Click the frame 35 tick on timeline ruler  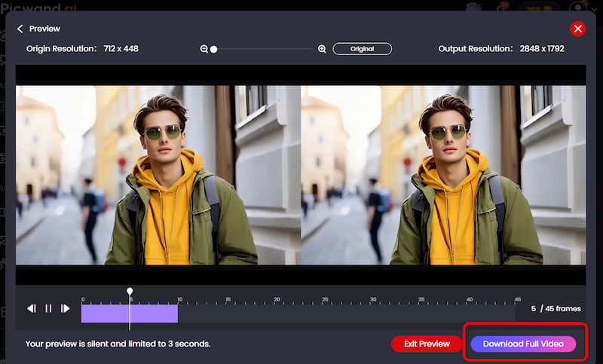click(421, 300)
